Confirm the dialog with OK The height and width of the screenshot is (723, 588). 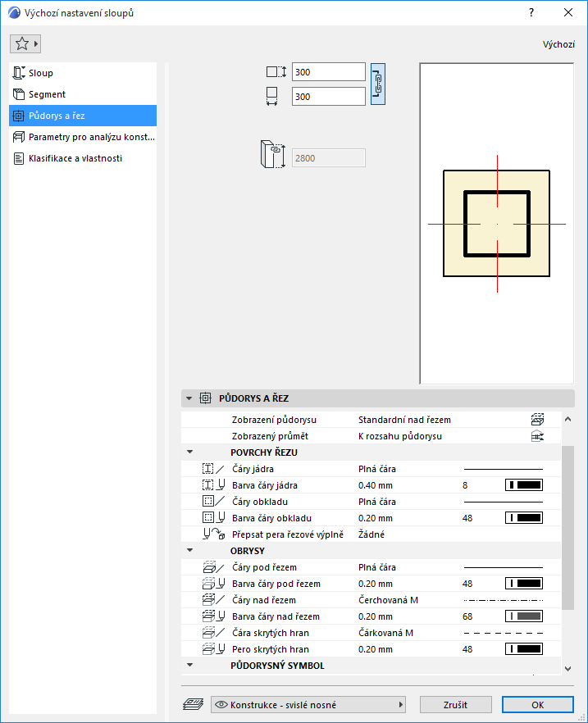tap(538, 705)
